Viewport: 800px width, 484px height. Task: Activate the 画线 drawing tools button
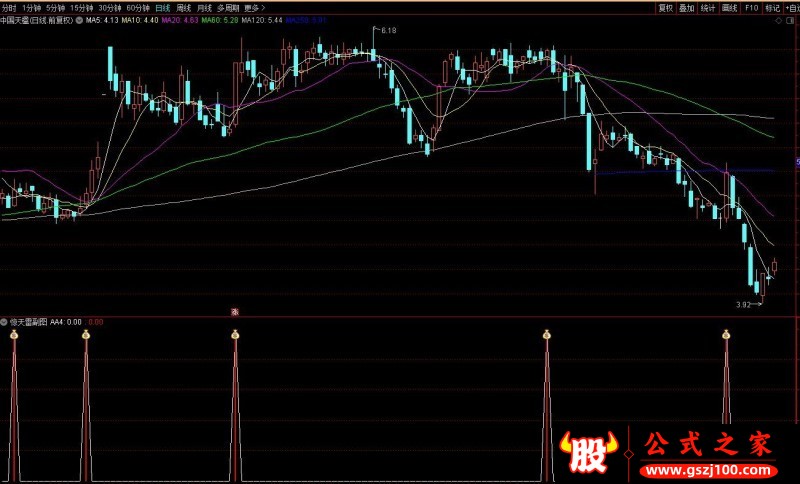[x=730, y=8]
